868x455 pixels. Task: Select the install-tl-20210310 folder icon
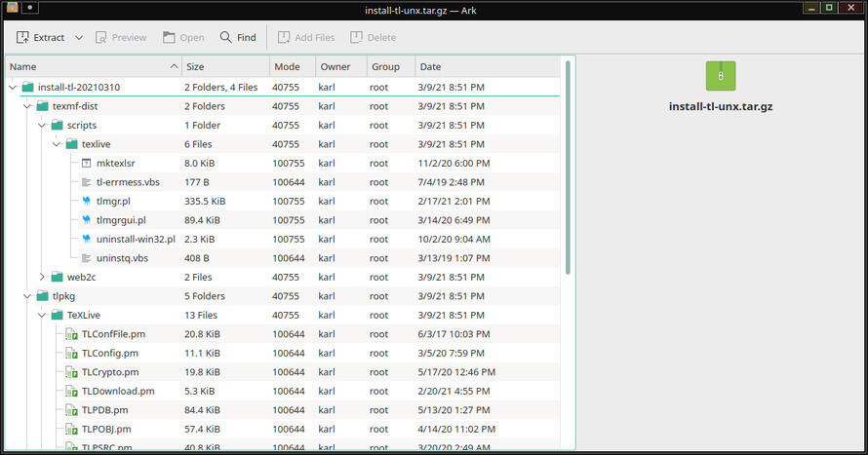pyautogui.click(x=27, y=88)
